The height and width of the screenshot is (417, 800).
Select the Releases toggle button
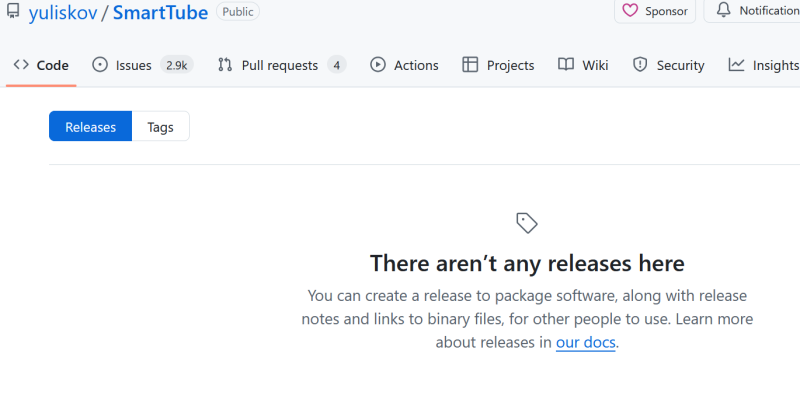[x=90, y=127]
